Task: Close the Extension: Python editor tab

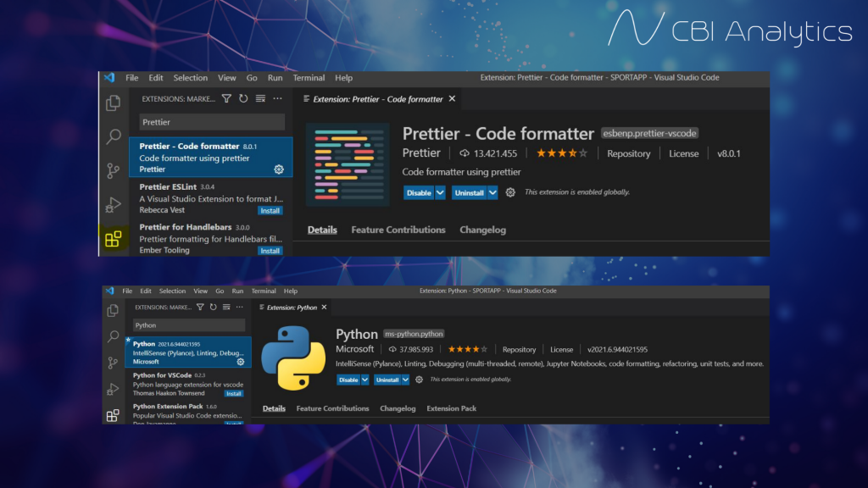Action: pyautogui.click(x=325, y=307)
